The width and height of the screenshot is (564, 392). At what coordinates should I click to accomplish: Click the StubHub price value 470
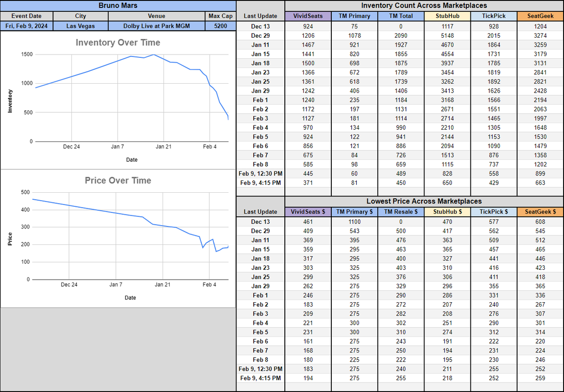click(x=447, y=222)
